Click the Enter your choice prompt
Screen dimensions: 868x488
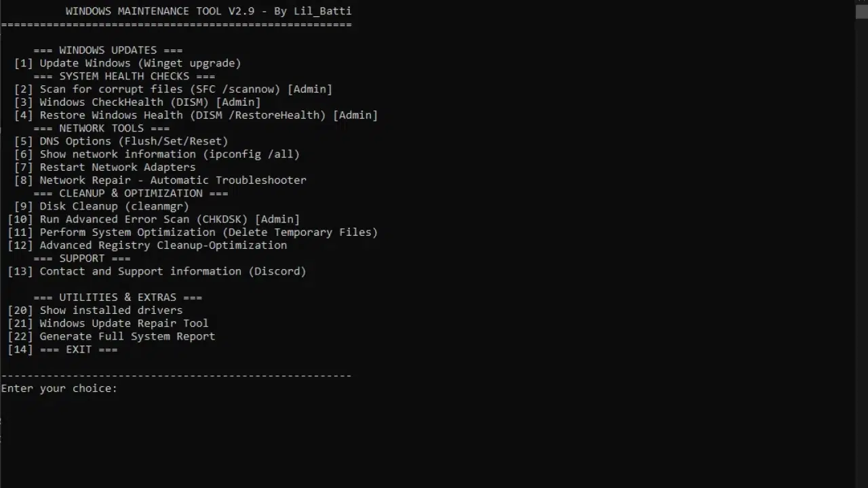point(59,388)
